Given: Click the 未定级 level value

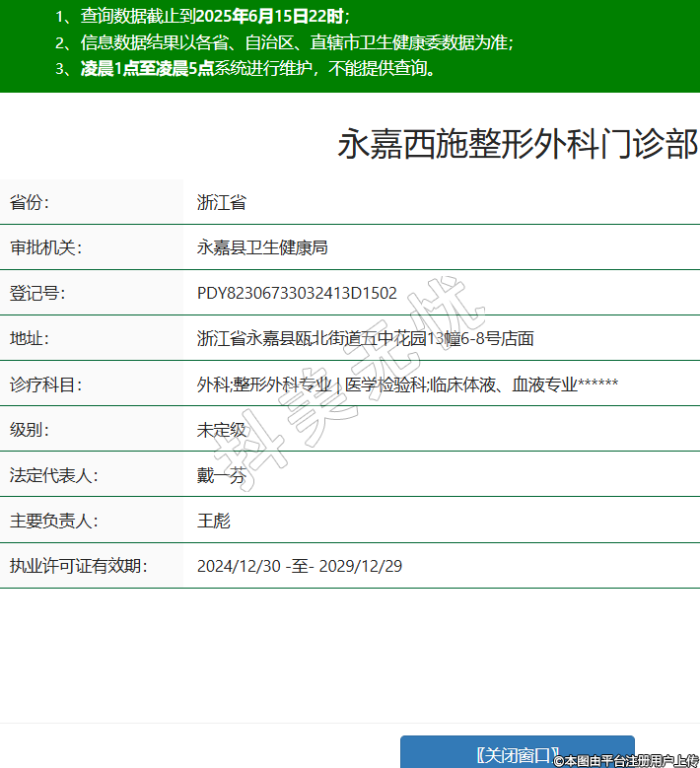Looking at the screenshot, I should coord(222,429).
